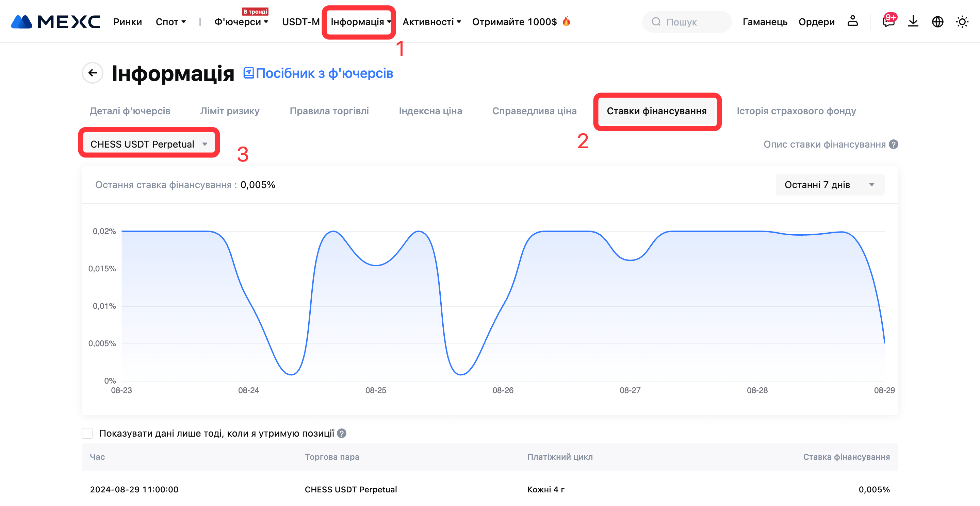Switch to Історія страхового фонду tab
980x506 pixels.
click(796, 111)
